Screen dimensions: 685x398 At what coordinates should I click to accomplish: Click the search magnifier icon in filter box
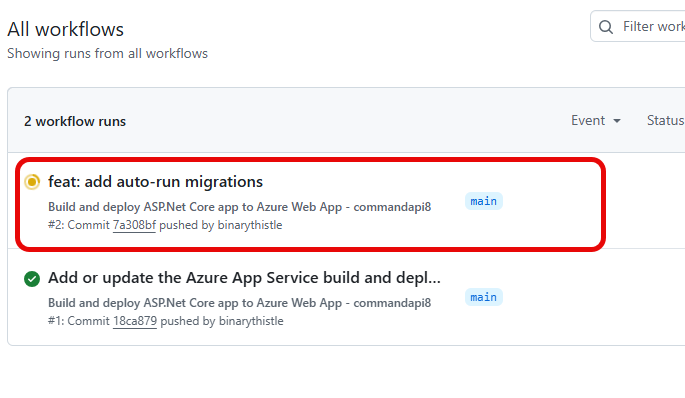tap(605, 27)
